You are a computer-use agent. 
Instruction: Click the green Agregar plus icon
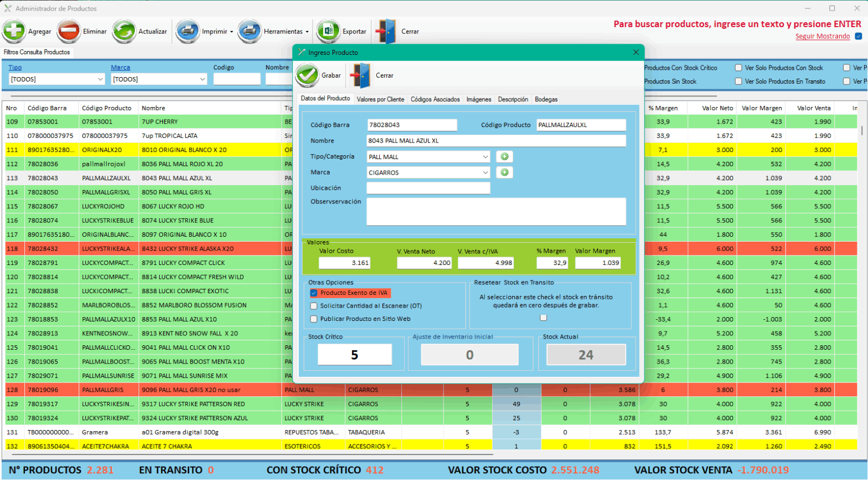(x=14, y=31)
